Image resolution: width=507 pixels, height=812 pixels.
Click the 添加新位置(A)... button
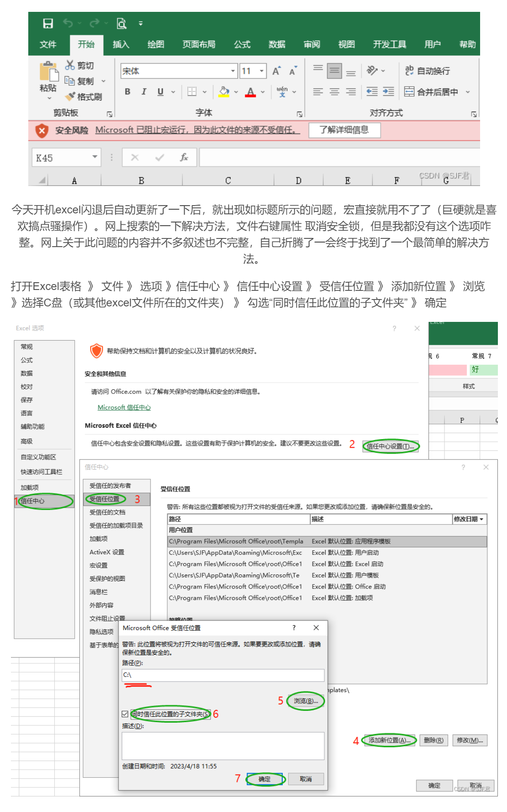click(x=390, y=740)
